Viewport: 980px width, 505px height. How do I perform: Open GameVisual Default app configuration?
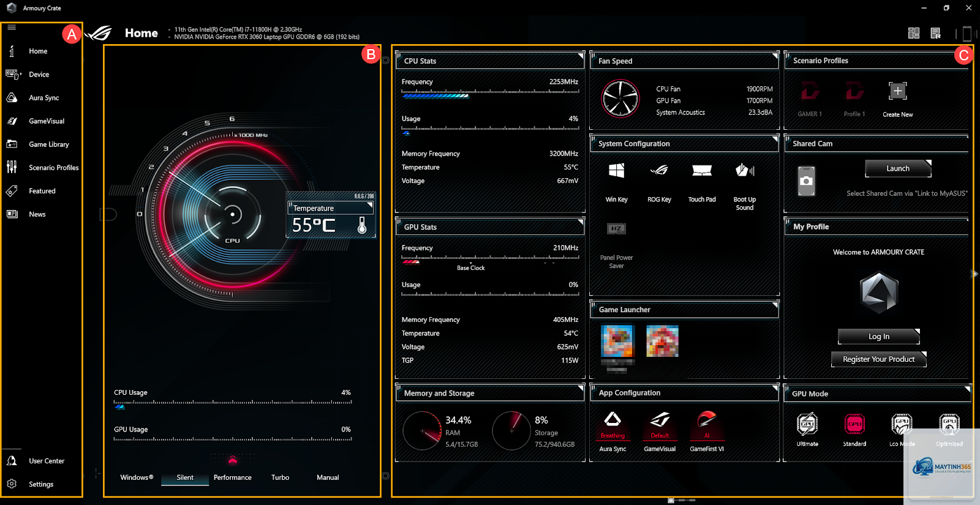coord(660,432)
